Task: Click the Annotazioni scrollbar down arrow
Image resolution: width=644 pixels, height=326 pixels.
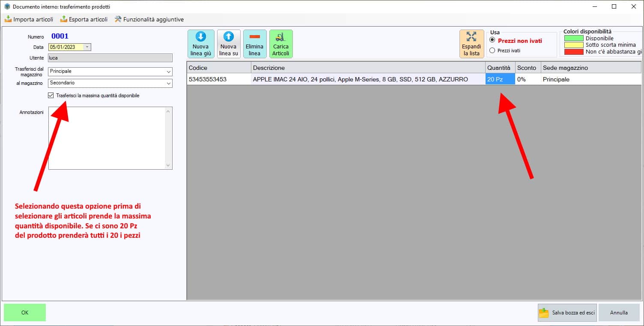Action: click(x=168, y=165)
